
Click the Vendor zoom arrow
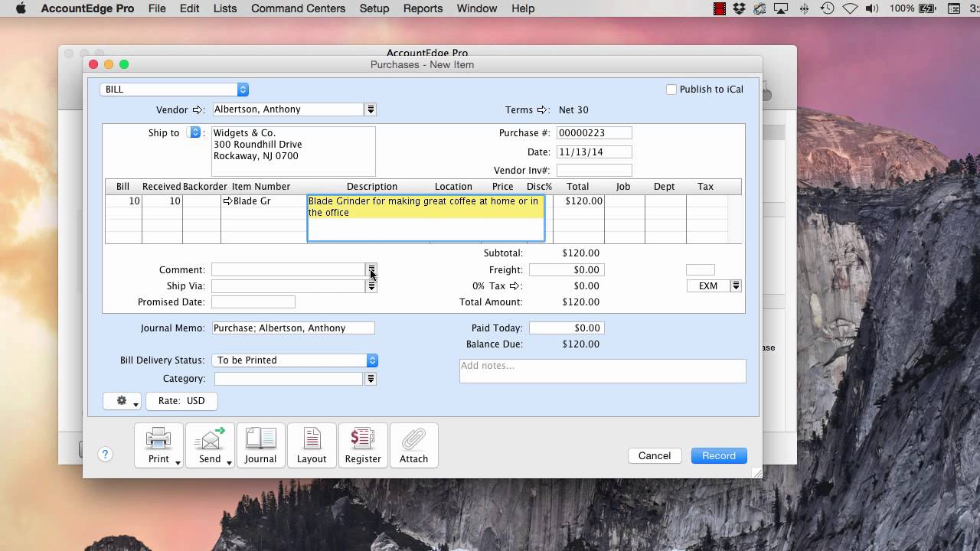[x=198, y=109]
